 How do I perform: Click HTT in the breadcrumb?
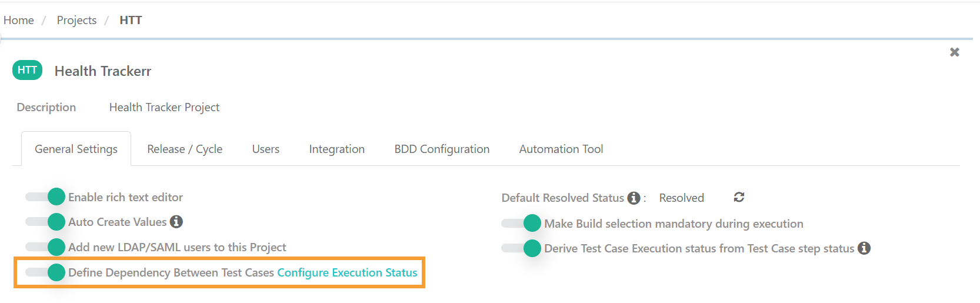(131, 20)
